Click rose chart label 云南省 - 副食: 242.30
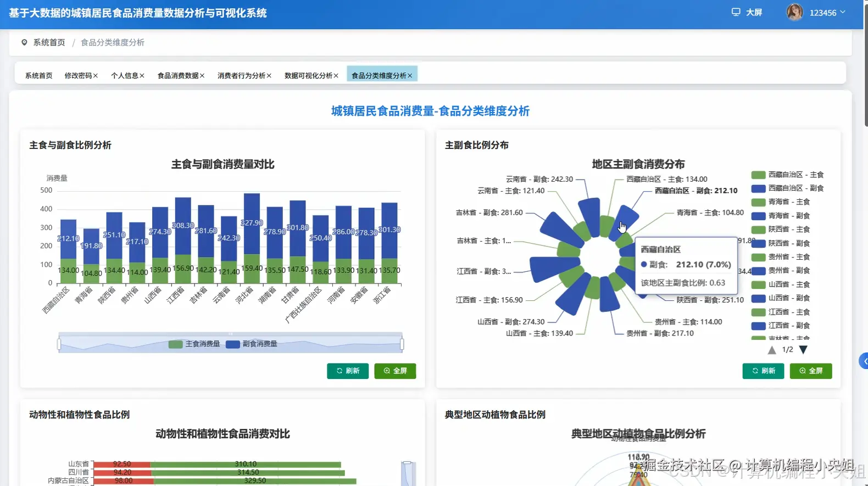 click(539, 179)
